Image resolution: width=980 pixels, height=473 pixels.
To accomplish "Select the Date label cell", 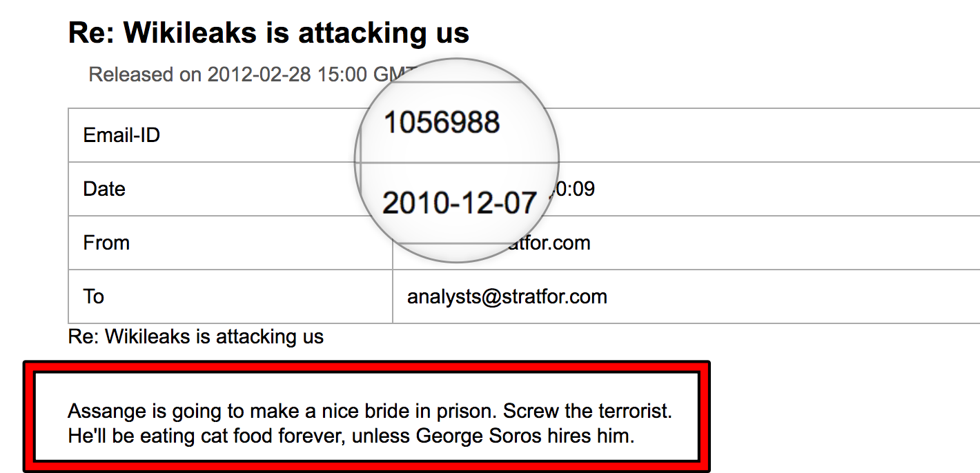I will 104,189.
